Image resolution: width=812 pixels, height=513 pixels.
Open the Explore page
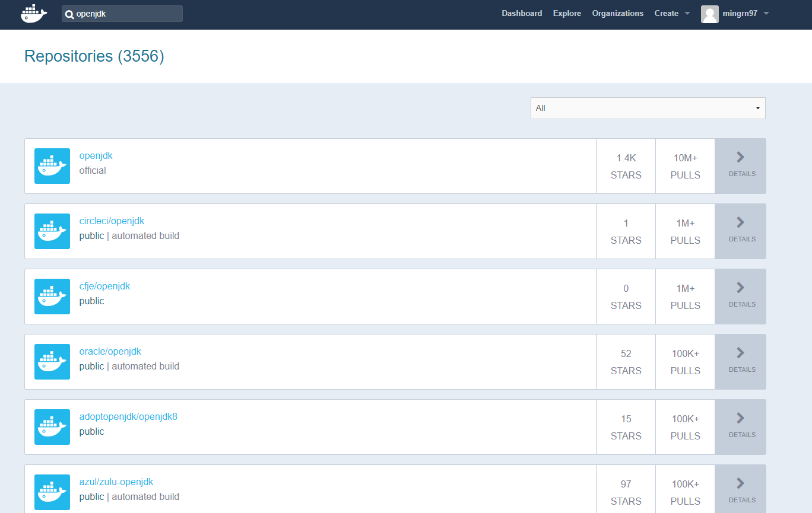[567, 13]
